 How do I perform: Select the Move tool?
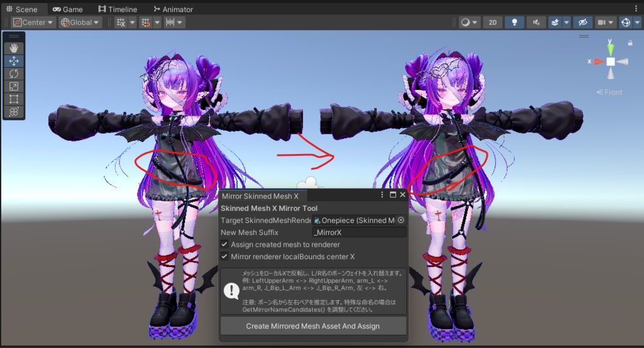tap(14, 61)
